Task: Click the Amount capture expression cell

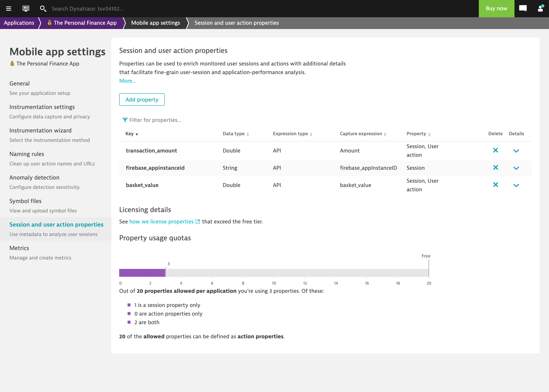Action: click(x=350, y=151)
